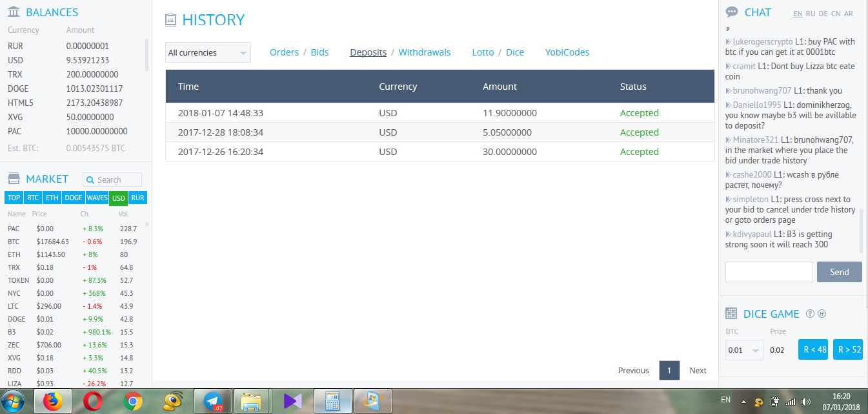This screenshot has width=868, height=414.
Task: Open the Dice Game BTC amount dropdown
Action: coord(744,351)
